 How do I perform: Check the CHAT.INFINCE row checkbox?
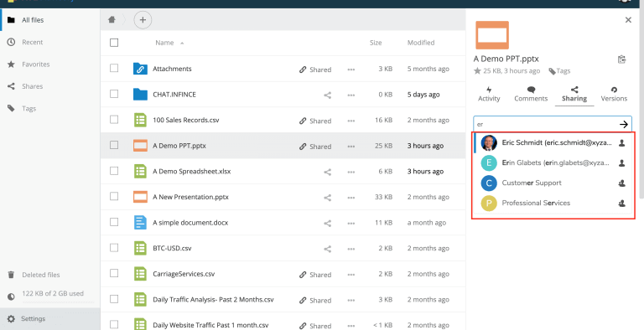[x=114, y=94]
